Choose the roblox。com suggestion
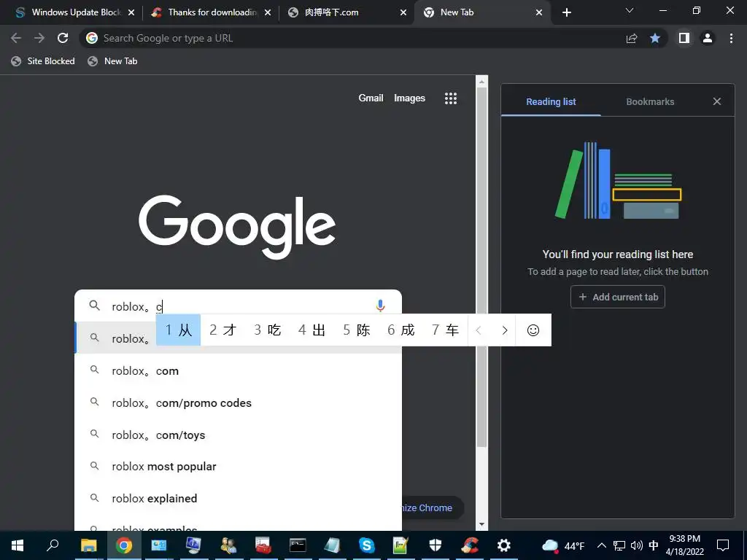Image resolution: width=747 pixels, height=560 pixels. (x=239, y=370)
